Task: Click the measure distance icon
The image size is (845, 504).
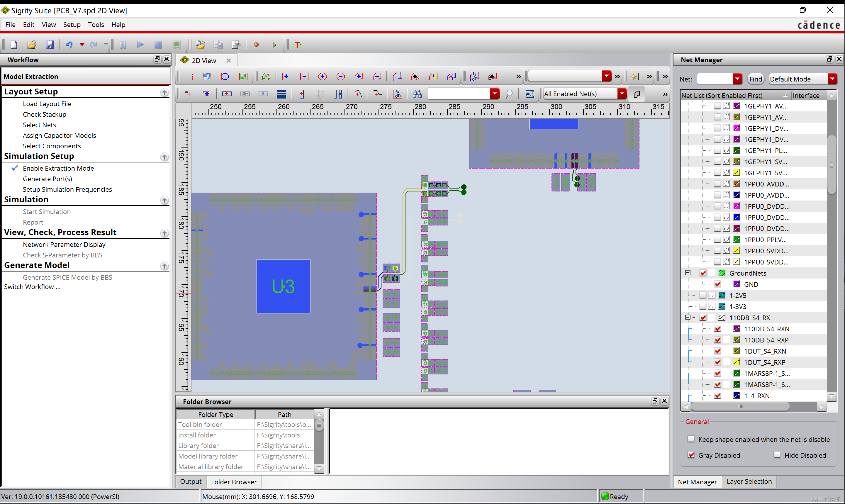Action: (x=530, y=94)
